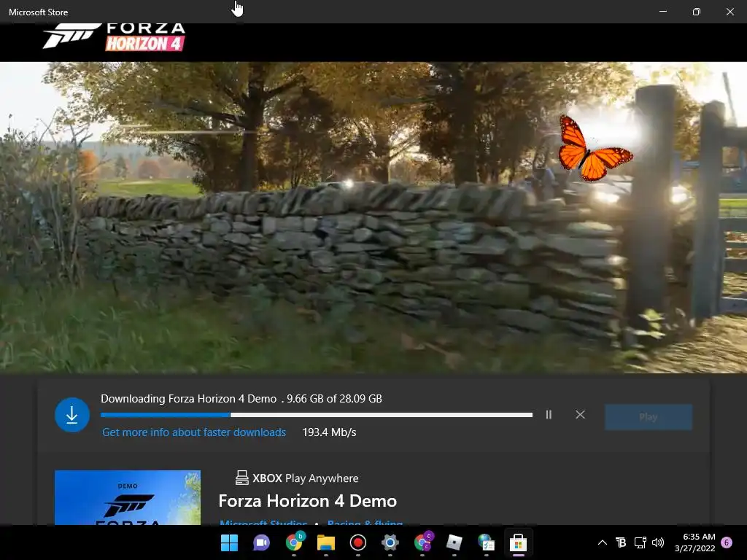Screen dimensions: 747x560
Task: Click the game trailer hero image
Action: 373,217
